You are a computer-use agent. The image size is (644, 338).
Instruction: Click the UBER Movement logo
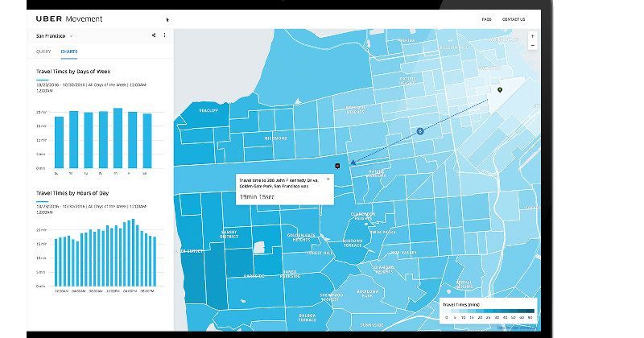coord(69,19)
